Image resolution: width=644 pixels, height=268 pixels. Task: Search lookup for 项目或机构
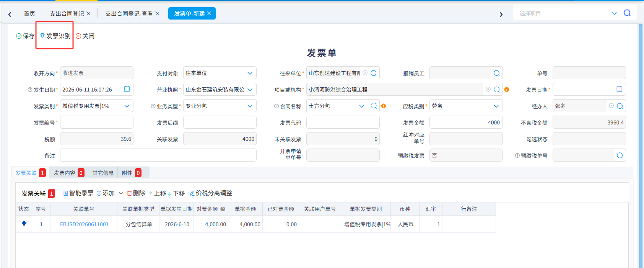coord(497,90)
